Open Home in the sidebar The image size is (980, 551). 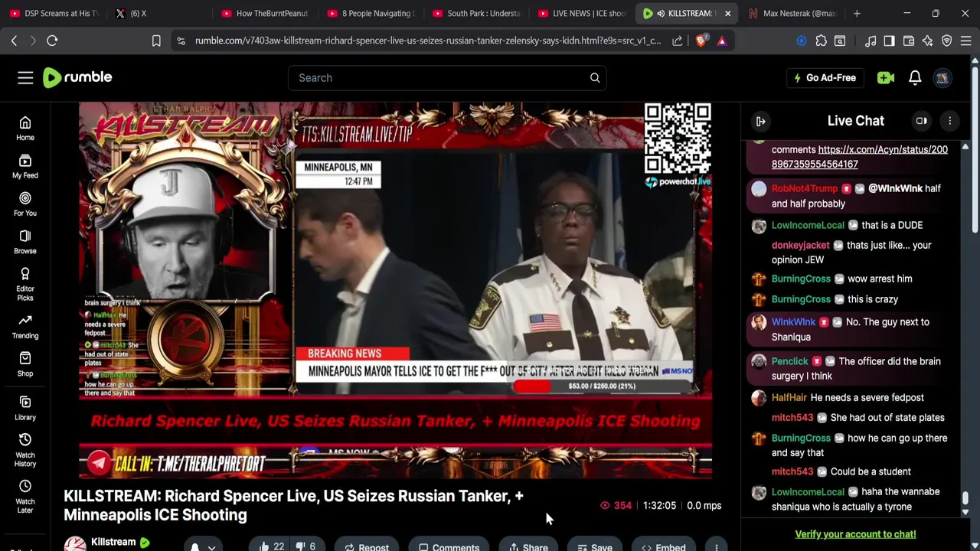[x=25, y=129]
